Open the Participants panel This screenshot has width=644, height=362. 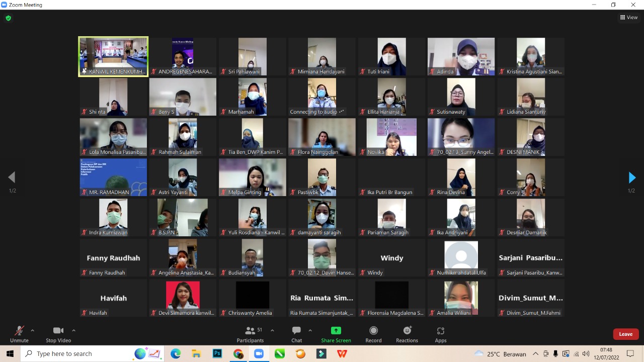250,334
